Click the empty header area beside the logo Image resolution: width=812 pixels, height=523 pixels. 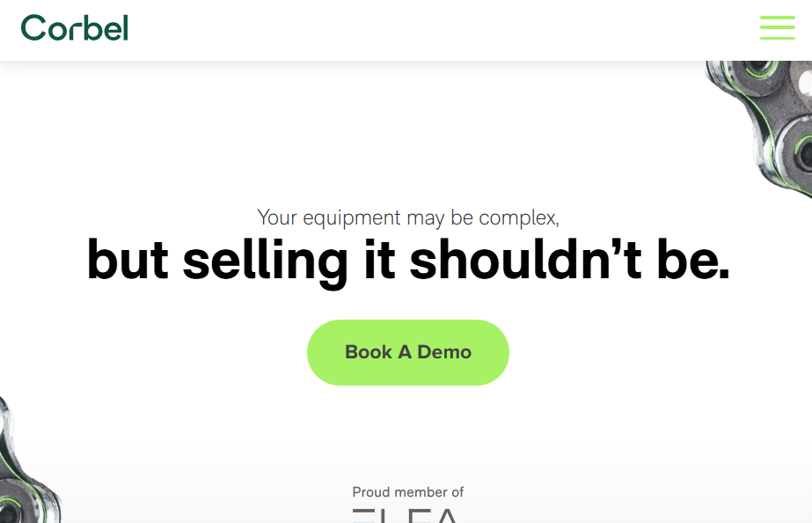tap(440, 28)
